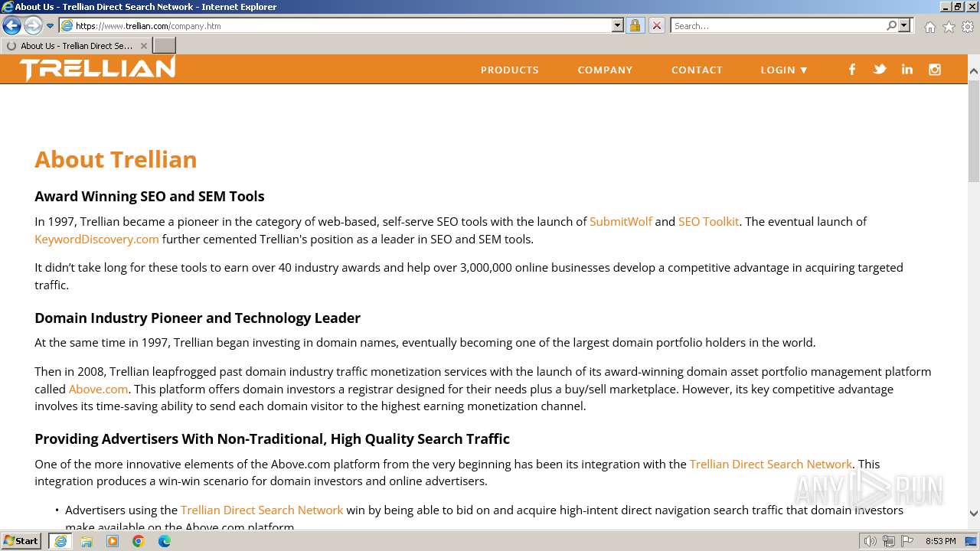Click the browser Back arrow button
The image size is (980, 551).
pyautogui.click(x=11, y=25)
